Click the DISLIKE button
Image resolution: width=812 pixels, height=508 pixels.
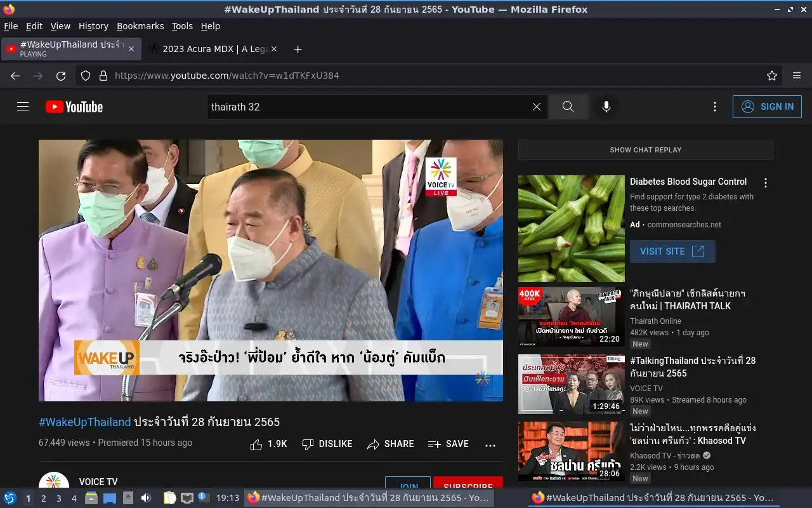pyautogui.click(x=327, y=444)
